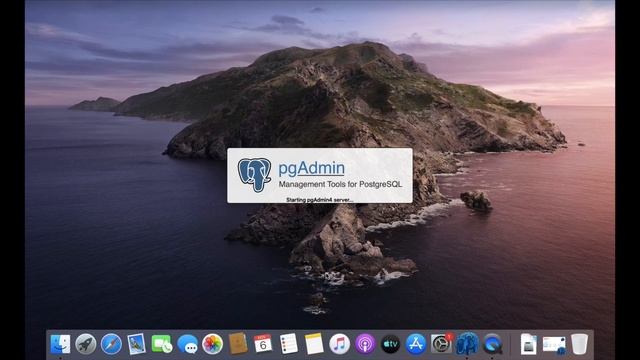Open QuickTime Player in the Dock

pos(493,344)
